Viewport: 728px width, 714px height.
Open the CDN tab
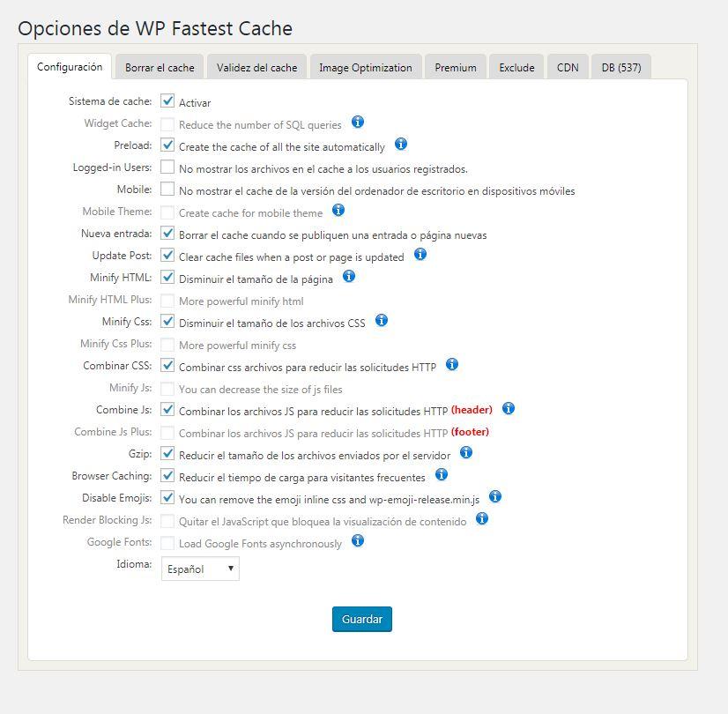(567, 67)
